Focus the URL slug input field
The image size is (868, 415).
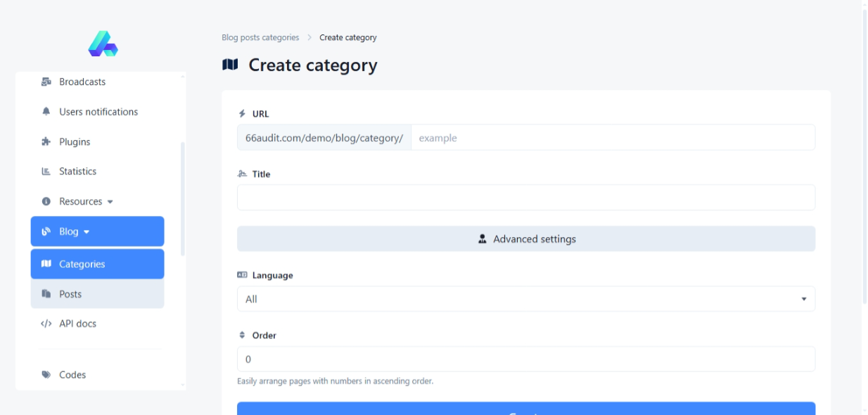pyautogui.click(x=612, y=138)
